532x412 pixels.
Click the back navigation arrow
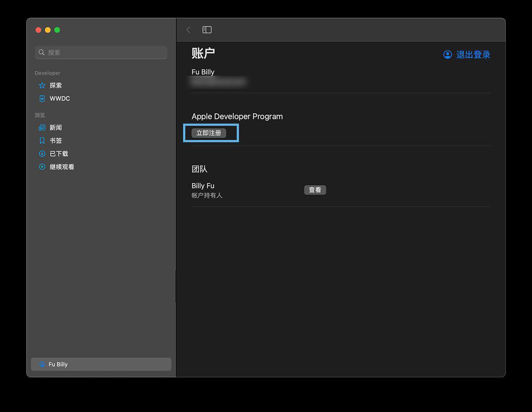188,29
